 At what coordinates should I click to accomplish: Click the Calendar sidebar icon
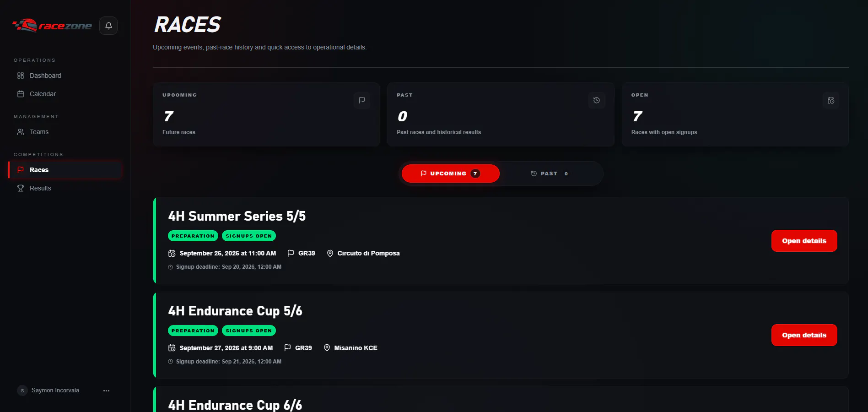[21, 94]
